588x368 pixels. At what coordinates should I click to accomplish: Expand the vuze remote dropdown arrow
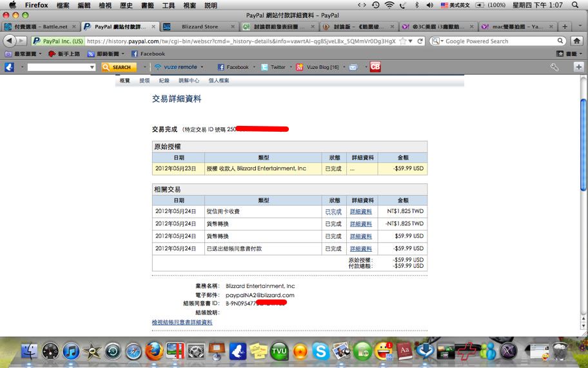(x=202, y=67)
